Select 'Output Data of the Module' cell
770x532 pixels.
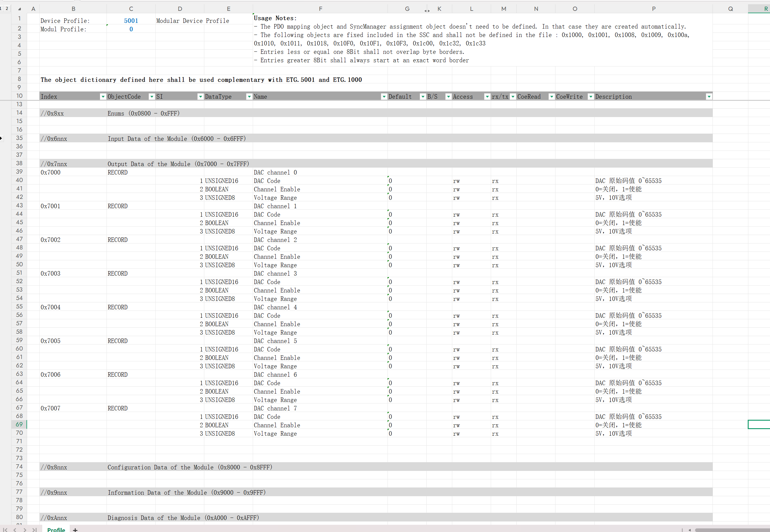click(178, 164)
